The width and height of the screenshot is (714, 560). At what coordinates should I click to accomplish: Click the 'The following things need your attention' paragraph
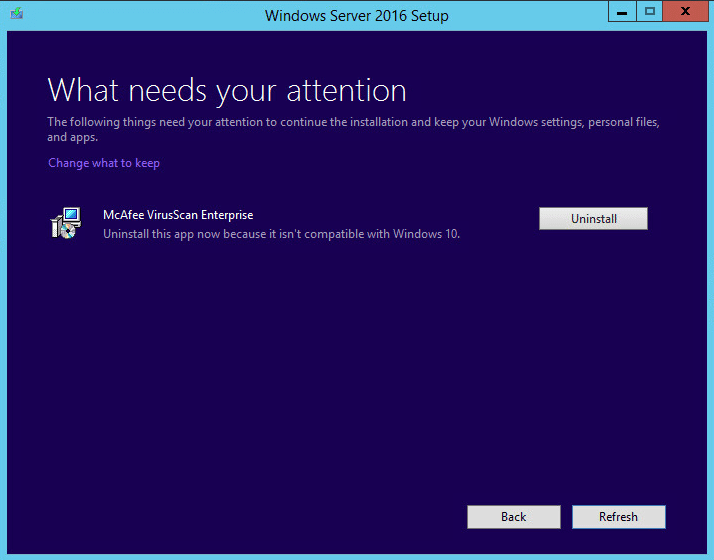(x=353, y=129)
